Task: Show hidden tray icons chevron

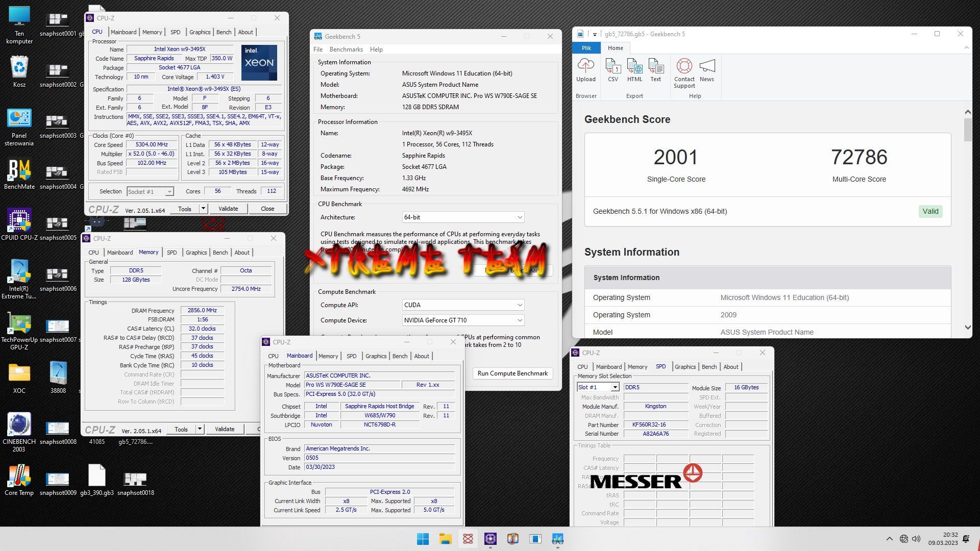Action: click(x=889, y=539)
